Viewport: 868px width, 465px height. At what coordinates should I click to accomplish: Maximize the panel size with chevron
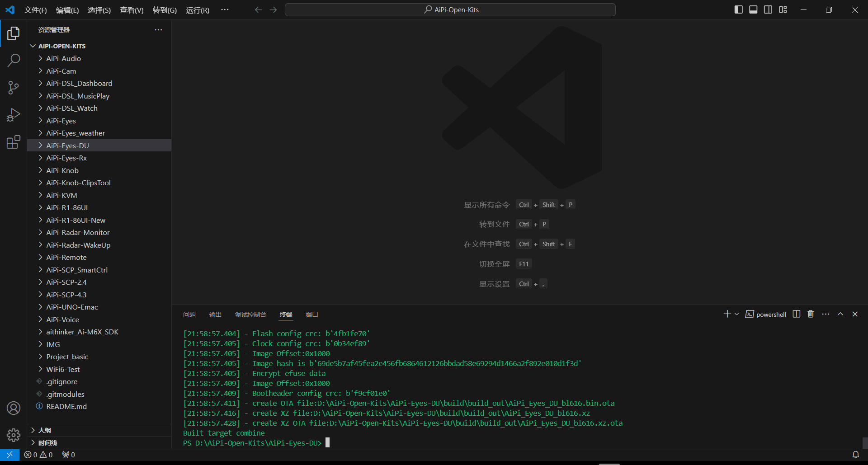click(x=840, y=314)
